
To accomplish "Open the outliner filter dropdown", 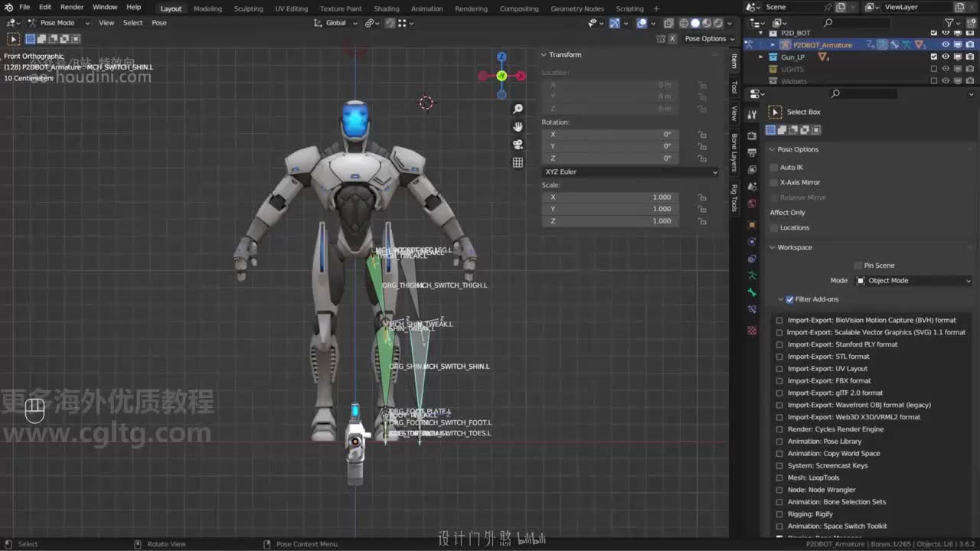I will tap(952, 23).
